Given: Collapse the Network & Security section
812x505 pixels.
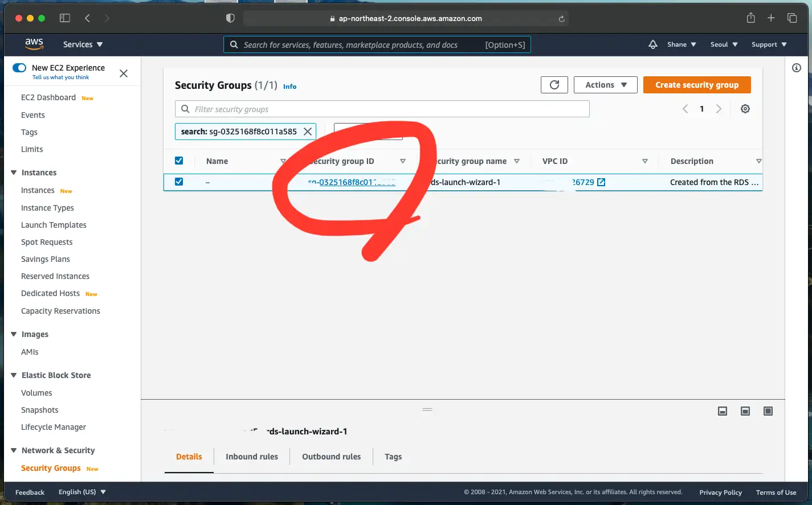Looking at the screenshot, I should point(14,450).
